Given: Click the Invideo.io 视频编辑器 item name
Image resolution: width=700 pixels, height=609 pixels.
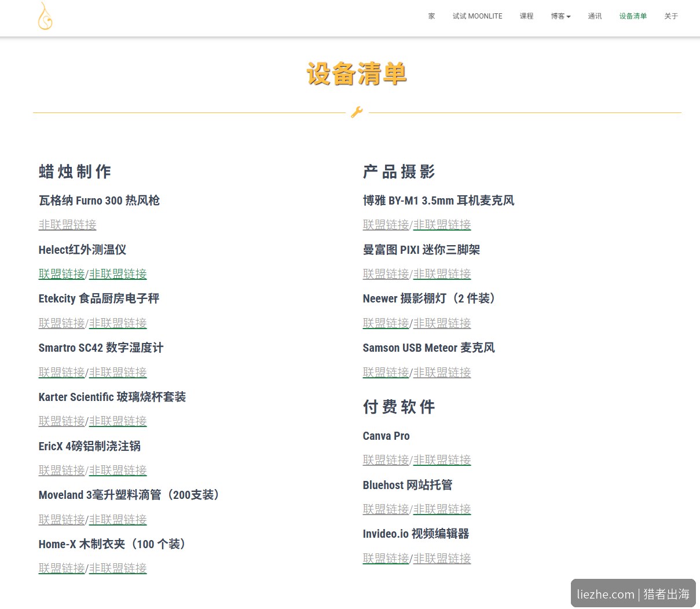Looking at the screenshot, I should coord(416,534).
